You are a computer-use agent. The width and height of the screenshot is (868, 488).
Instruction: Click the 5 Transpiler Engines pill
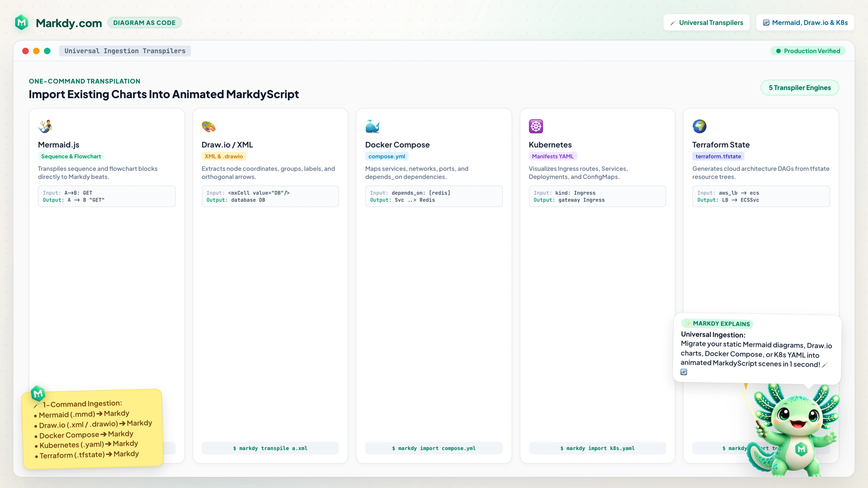tap(800, 88)
